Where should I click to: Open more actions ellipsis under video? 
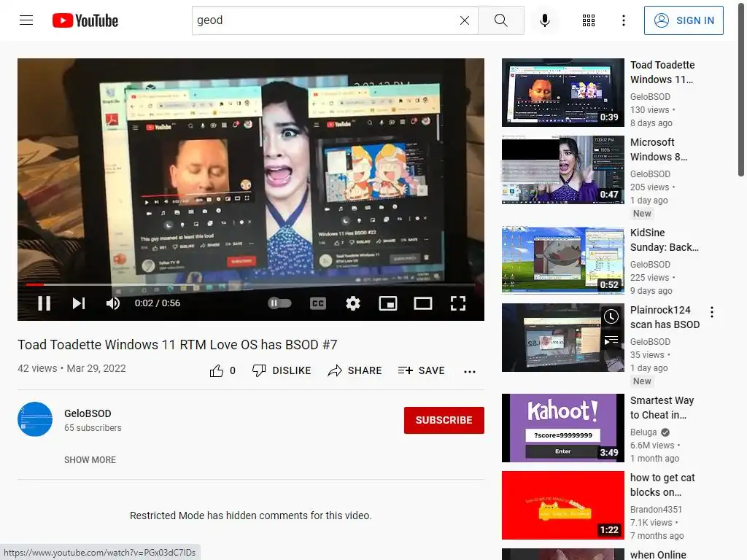(x=470, y=371)
